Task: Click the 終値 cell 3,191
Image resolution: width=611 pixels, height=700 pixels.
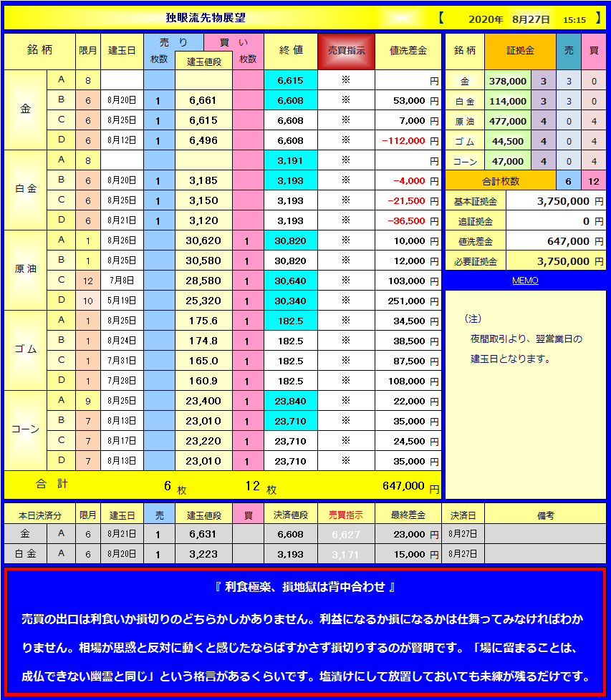Action: pyautogui.click(x=291, y=161)
